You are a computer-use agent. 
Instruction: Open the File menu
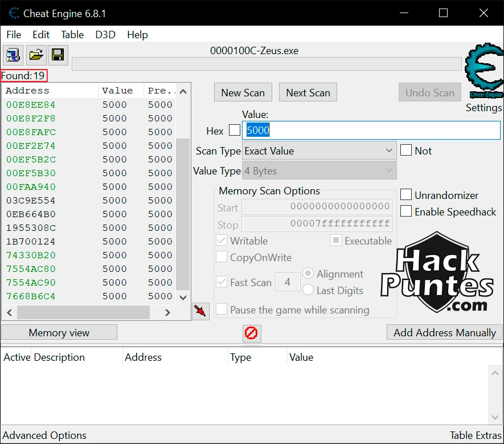(14, 35)
